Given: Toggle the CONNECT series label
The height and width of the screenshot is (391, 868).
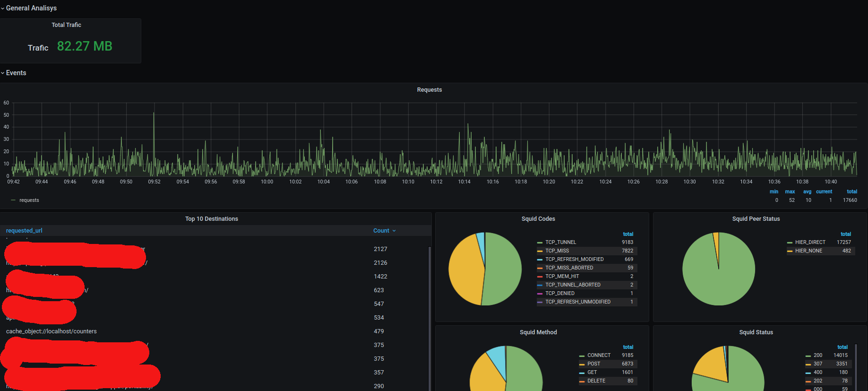Looking at the screenshot, I should click(x=599, y=356).
